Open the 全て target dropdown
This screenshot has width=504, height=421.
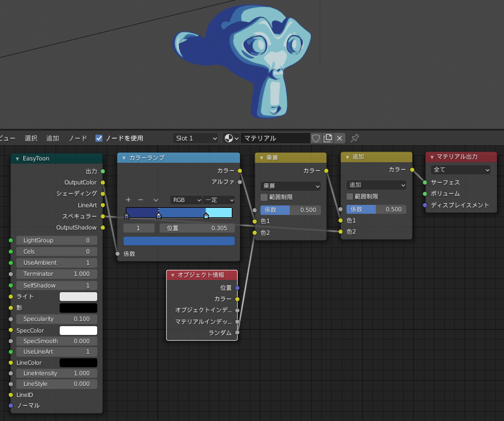(461, 169)
